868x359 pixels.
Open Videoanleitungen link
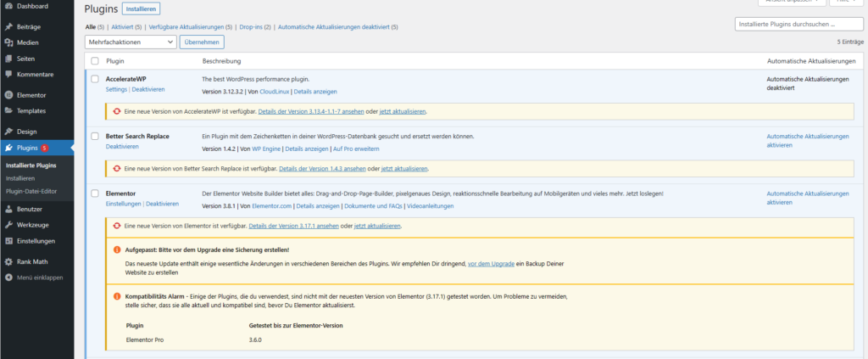(430, 206)
